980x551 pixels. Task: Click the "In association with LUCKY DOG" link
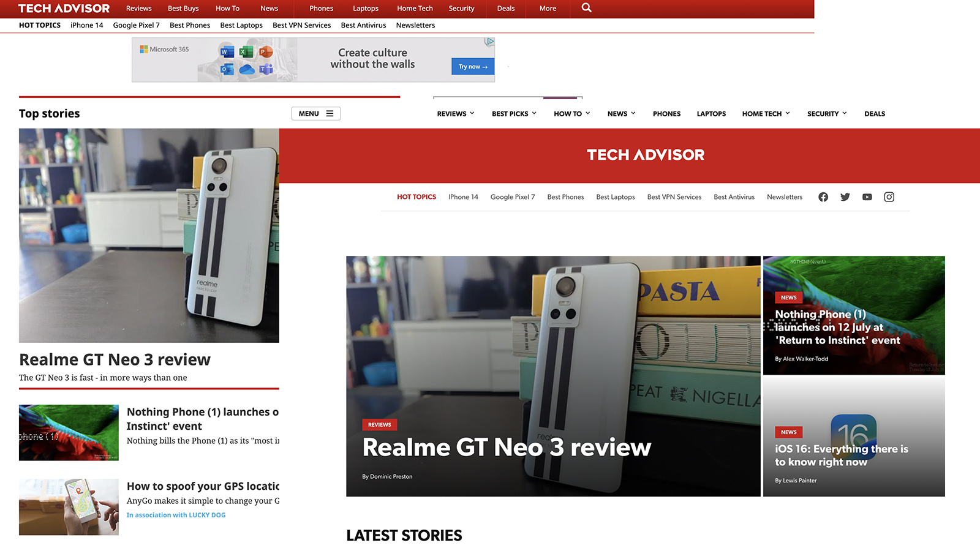(x=176, y=515)
